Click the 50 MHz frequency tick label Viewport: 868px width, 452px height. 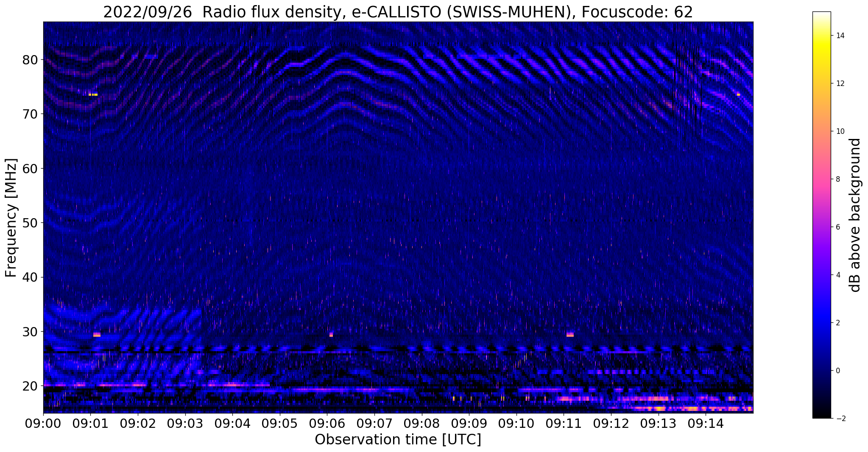(x=30, y=223)
